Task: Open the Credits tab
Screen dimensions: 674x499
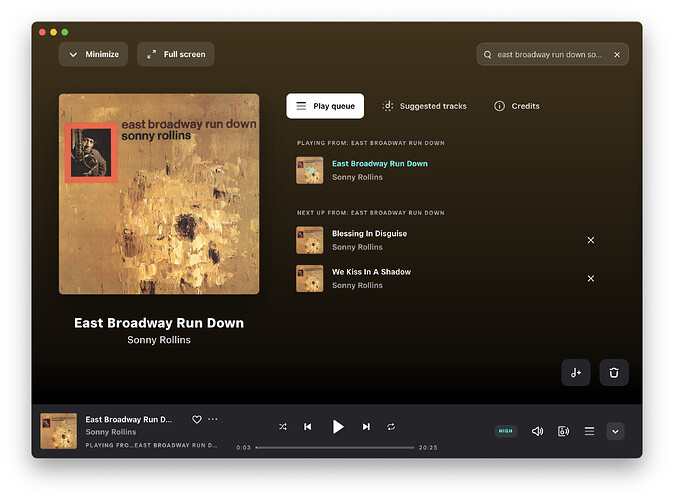Action: [x=517, y=106]
